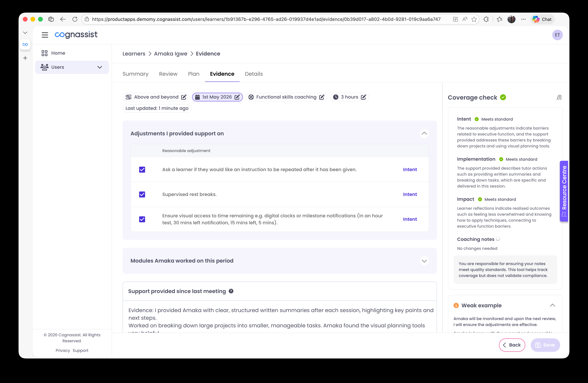This screenshot has width=588, height=383.
Task: Open the Resource Centre side panel
Action: 564,191
